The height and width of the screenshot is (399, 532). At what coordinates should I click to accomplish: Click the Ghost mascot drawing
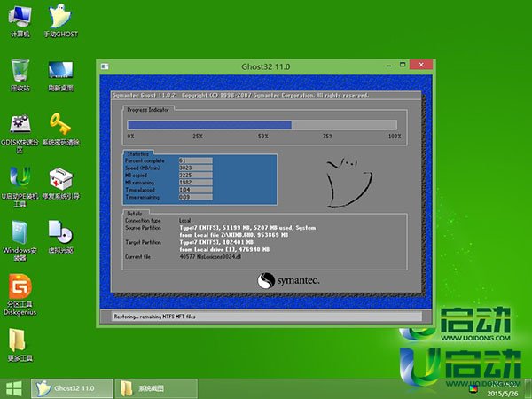(348, 183)
